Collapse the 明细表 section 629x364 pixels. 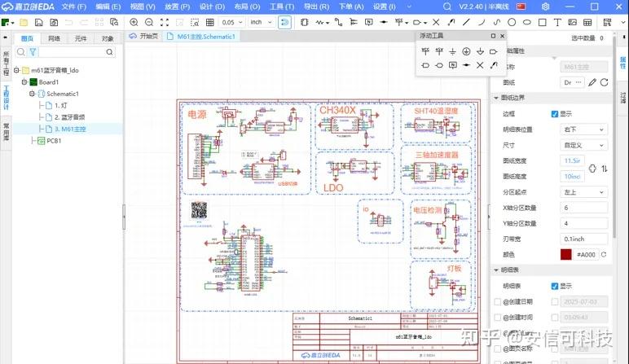click(496, 270)
